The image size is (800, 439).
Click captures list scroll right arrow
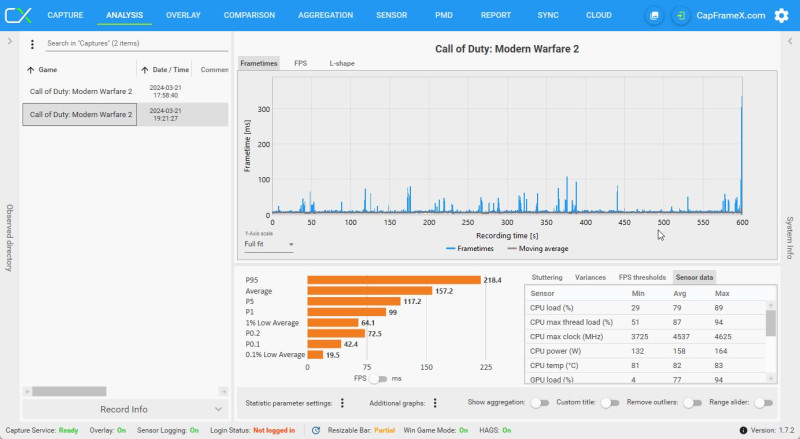tap(223, 392)
